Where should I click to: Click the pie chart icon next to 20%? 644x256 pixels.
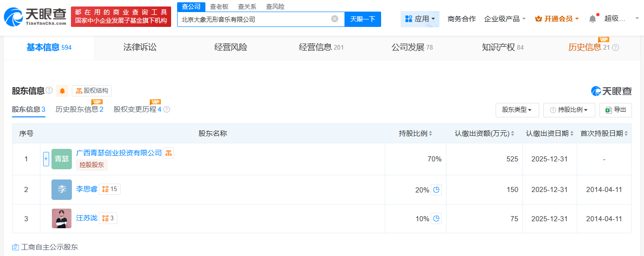click(436, 189)
